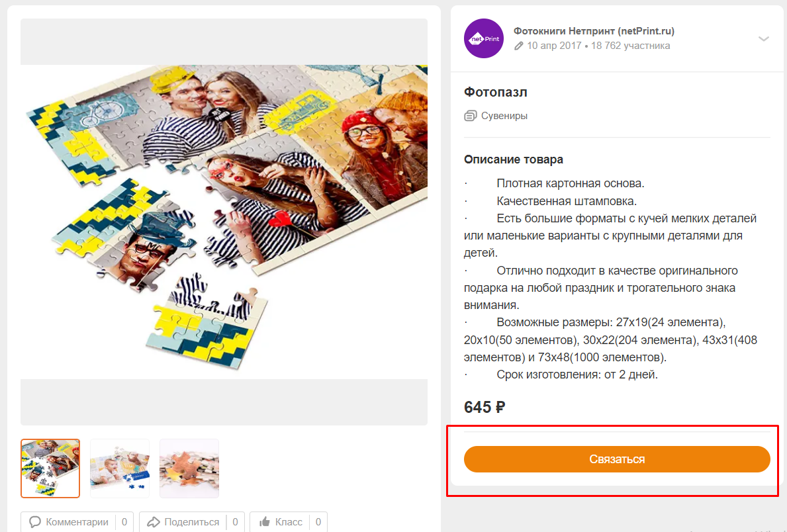The image size is (787, 532).
Task: Click the Класс thumbs-up icon
Action: [x=265, y=522]
